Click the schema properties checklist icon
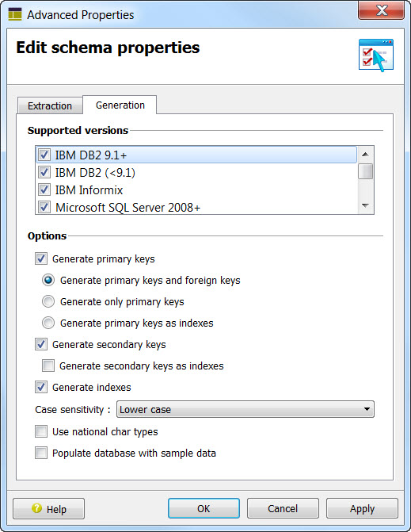 (376, 55)
